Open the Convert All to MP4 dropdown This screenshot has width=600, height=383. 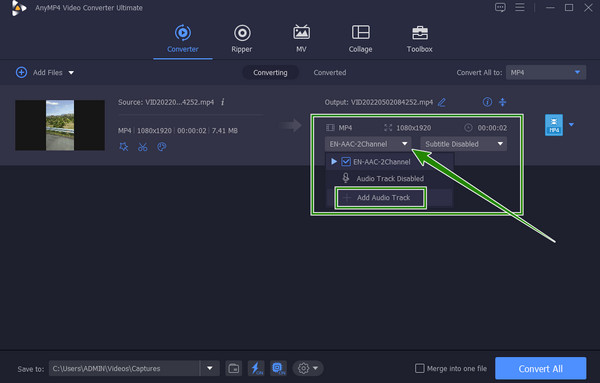click(x=546, y=72)
